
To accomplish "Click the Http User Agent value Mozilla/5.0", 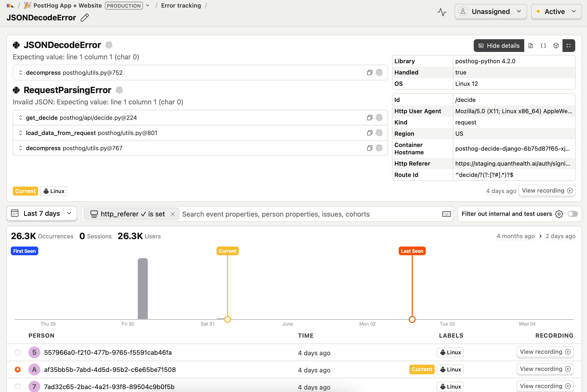I will tap(514, 111).
